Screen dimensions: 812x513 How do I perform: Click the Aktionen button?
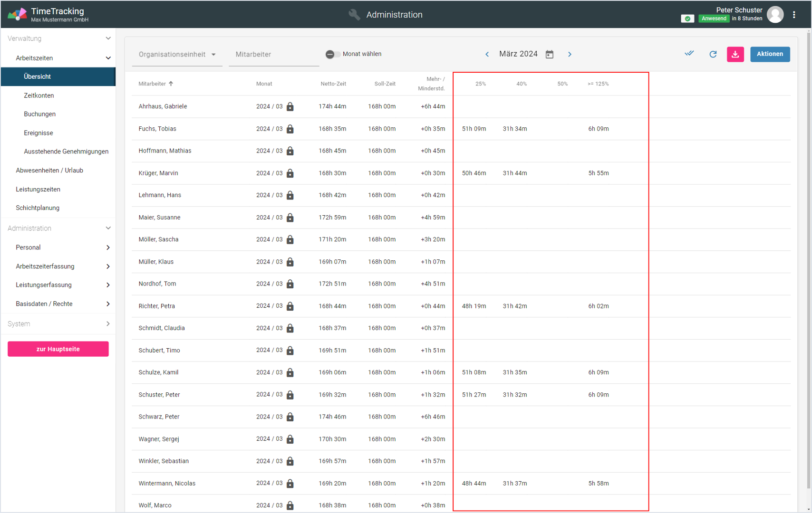click(x=770, y=54)
